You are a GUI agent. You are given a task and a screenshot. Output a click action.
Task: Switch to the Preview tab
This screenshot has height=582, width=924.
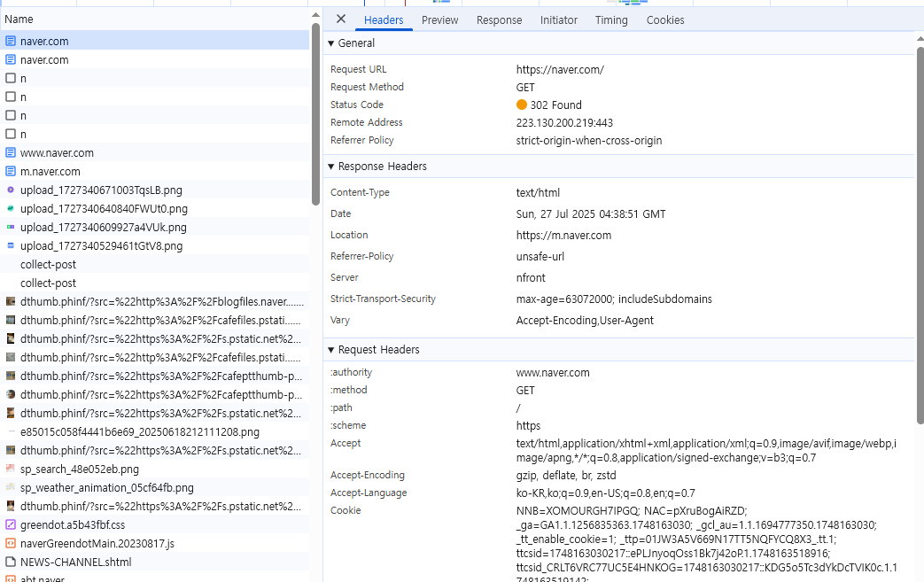439,20
